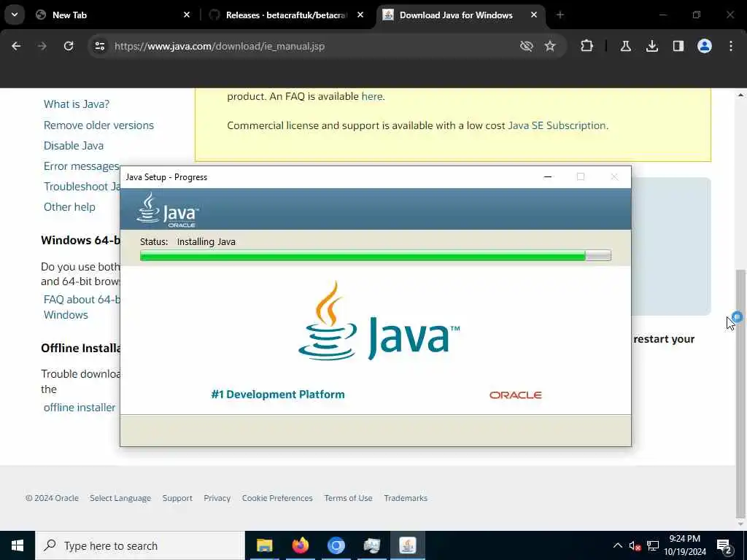The width and height of the screenshot is (747, 560).
Task: Click the taskbar clock showing 9:24 PM
Action: coord(685,545)
